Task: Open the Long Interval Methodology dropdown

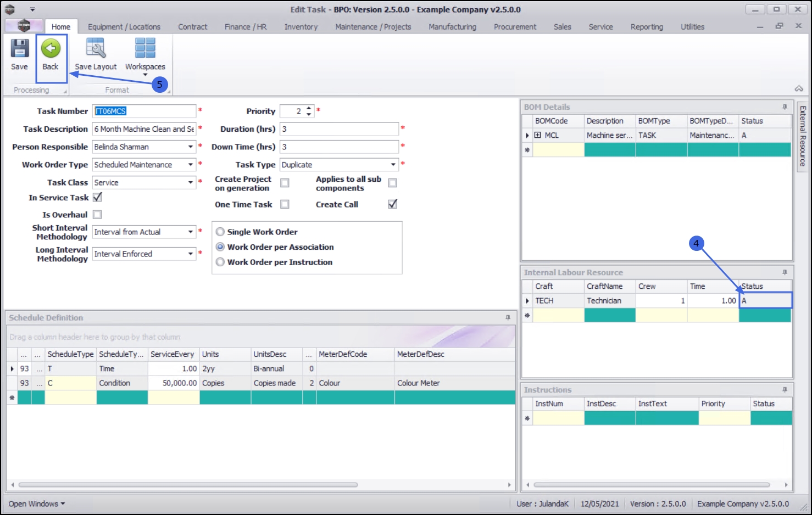Action: point(191,254)
